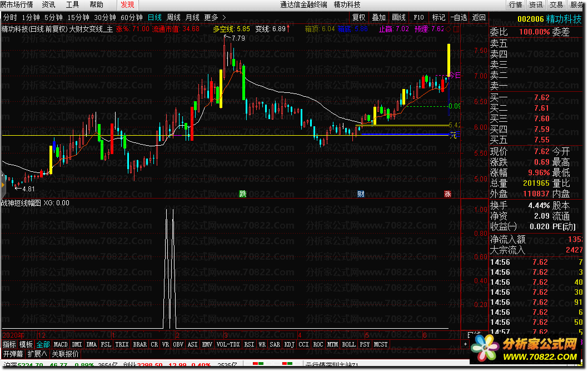Click the red 涨 marker on chart
The height and width of the screenshot is (371, 588).
447,194
